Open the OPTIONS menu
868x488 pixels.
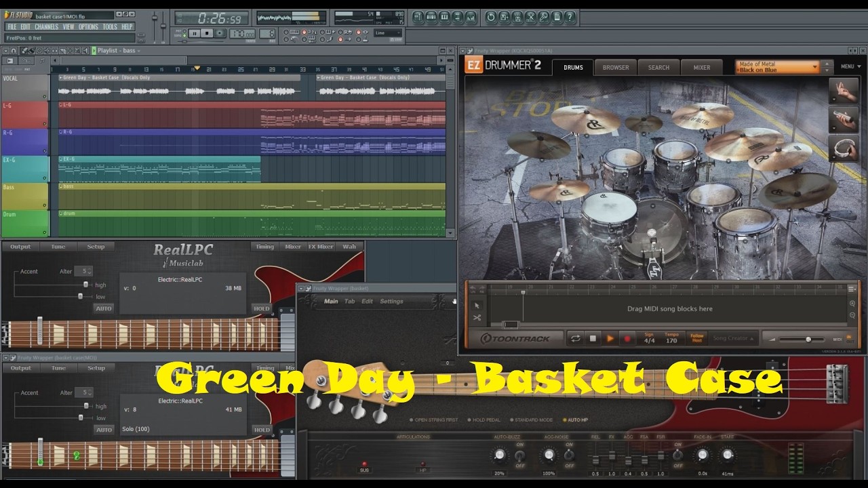(x=88, y=26)
